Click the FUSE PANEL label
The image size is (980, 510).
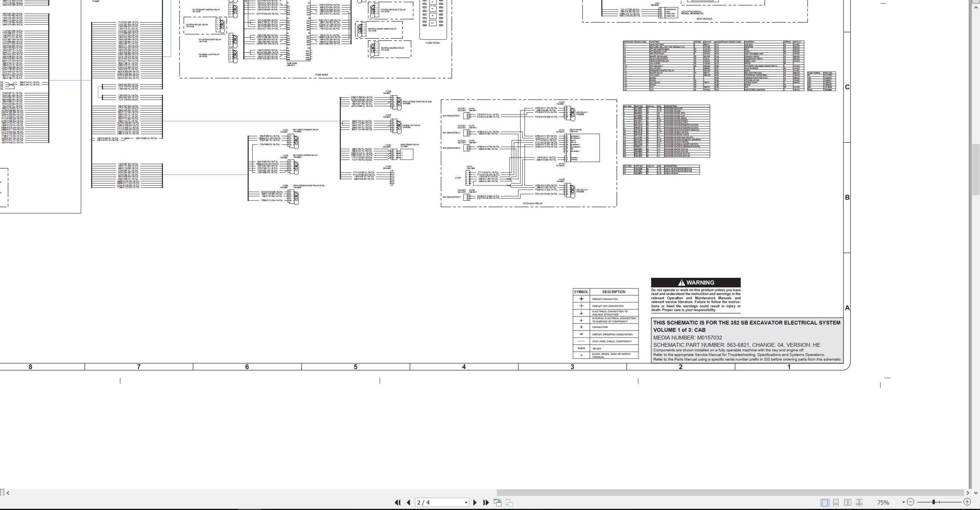tap(433, 43)
